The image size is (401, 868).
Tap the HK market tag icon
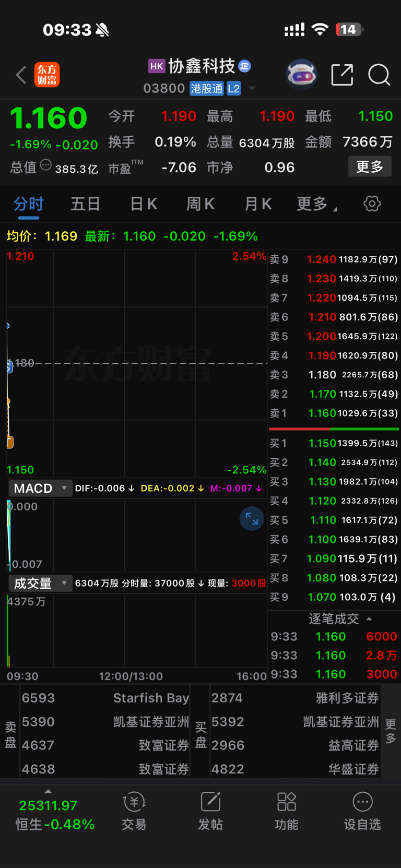[157, 66]
